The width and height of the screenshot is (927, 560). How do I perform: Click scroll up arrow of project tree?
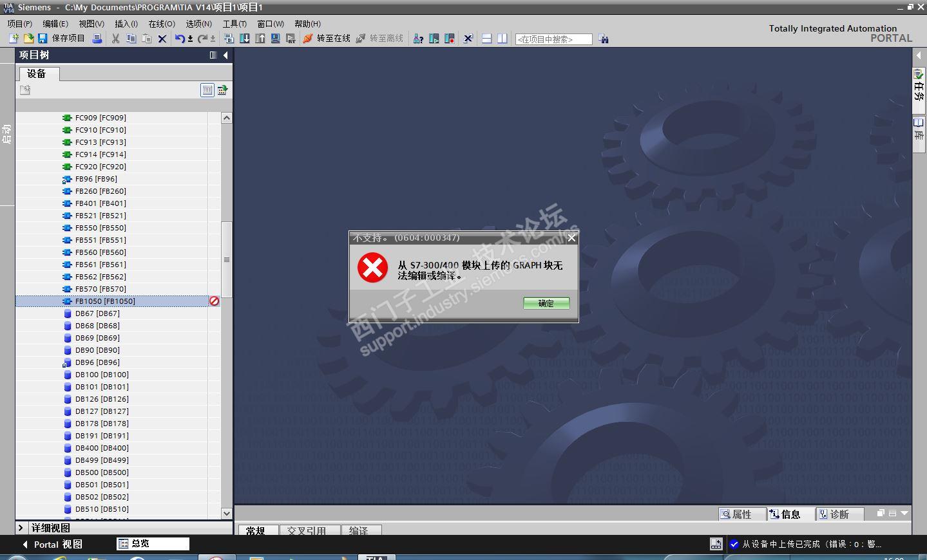tap(226, 118)
